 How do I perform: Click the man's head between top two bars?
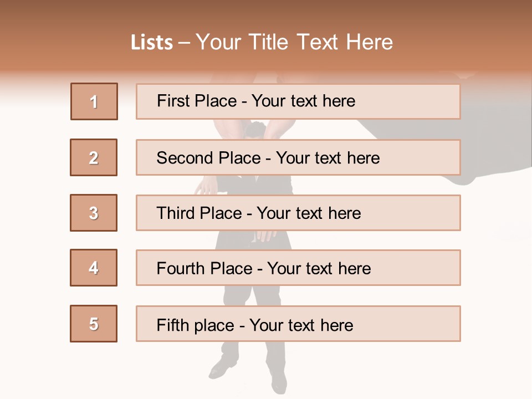pos(256,129)
